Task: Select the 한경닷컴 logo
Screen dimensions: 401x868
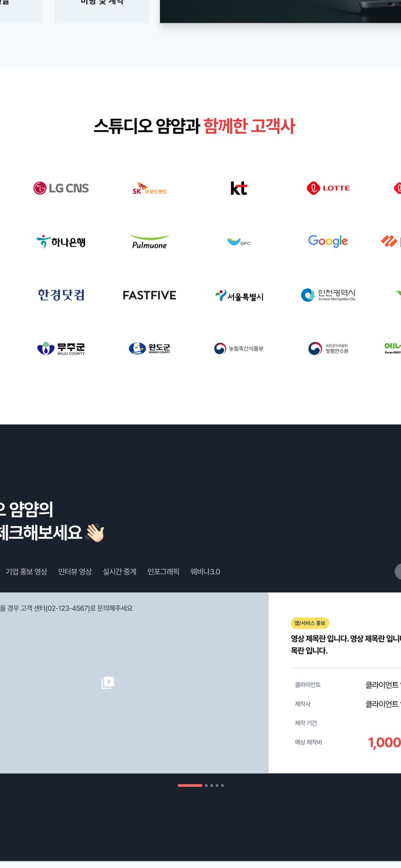Action: [x=61, y=295]
